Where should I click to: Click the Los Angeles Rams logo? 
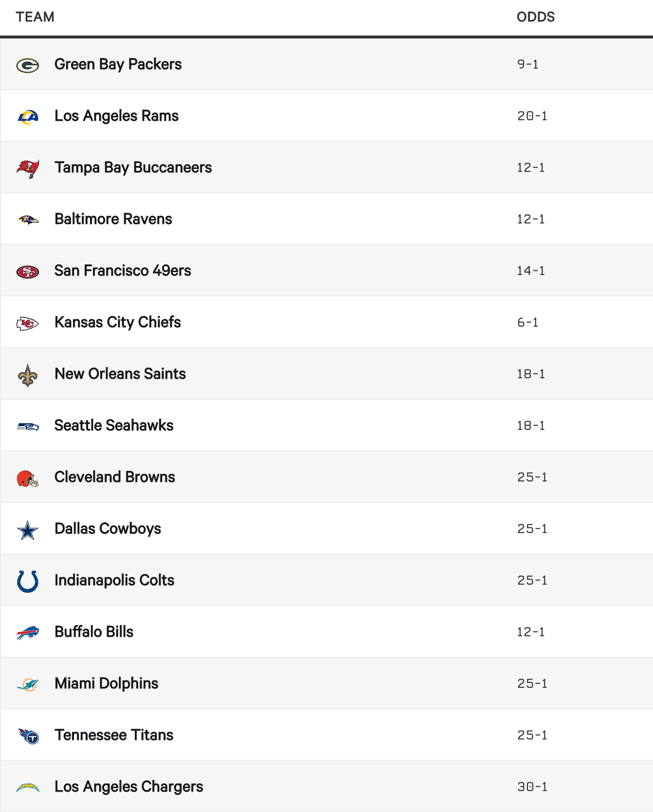click(x=28, y=117)
